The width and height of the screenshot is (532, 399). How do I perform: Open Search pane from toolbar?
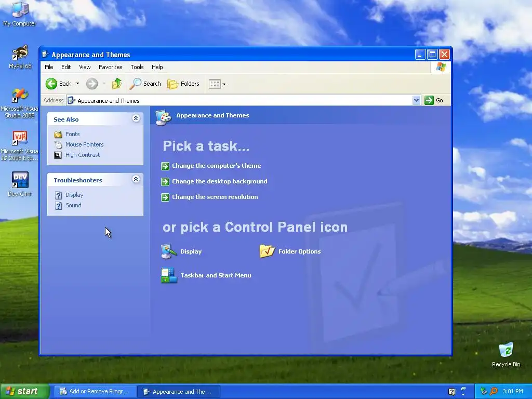(x=145, y=84)
